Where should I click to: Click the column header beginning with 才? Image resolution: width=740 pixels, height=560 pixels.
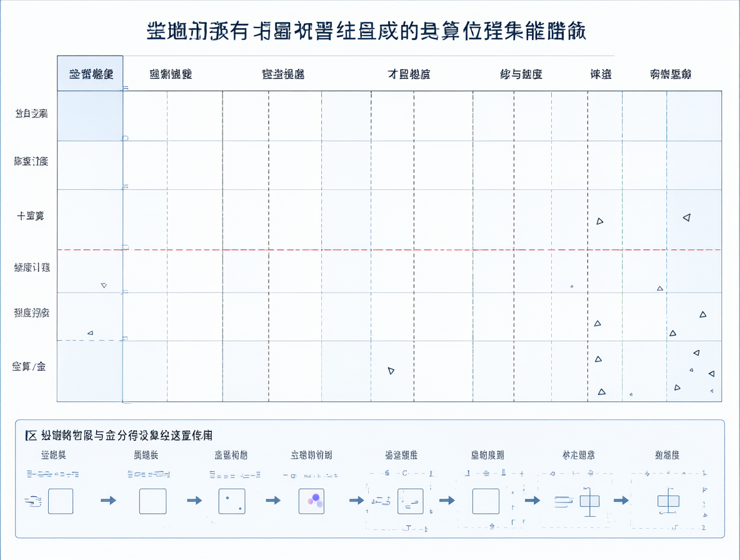click(409, 74)
